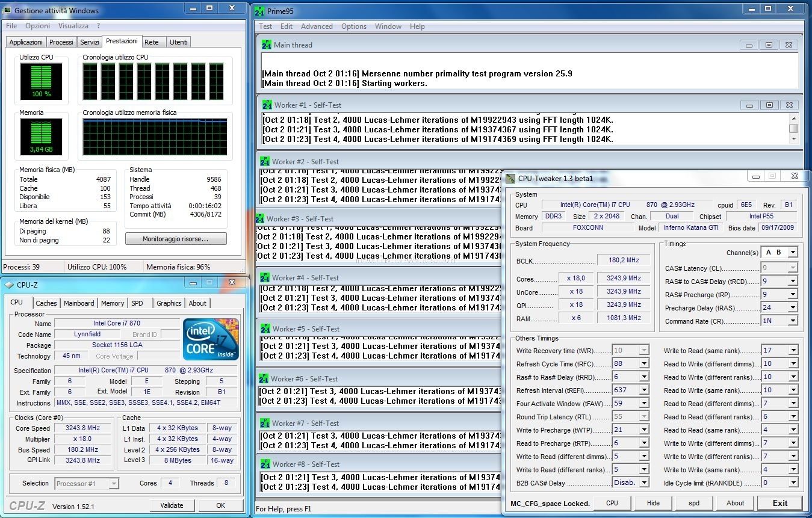Click the Worker #5 window icon
The height and width of the screenshot is (518, 812).
pos(265,328)
